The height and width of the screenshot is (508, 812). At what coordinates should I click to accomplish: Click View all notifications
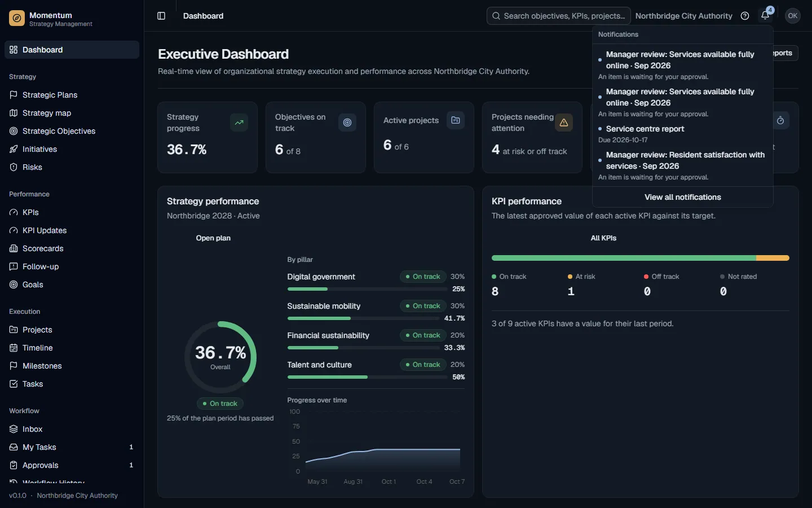point(682,197)
